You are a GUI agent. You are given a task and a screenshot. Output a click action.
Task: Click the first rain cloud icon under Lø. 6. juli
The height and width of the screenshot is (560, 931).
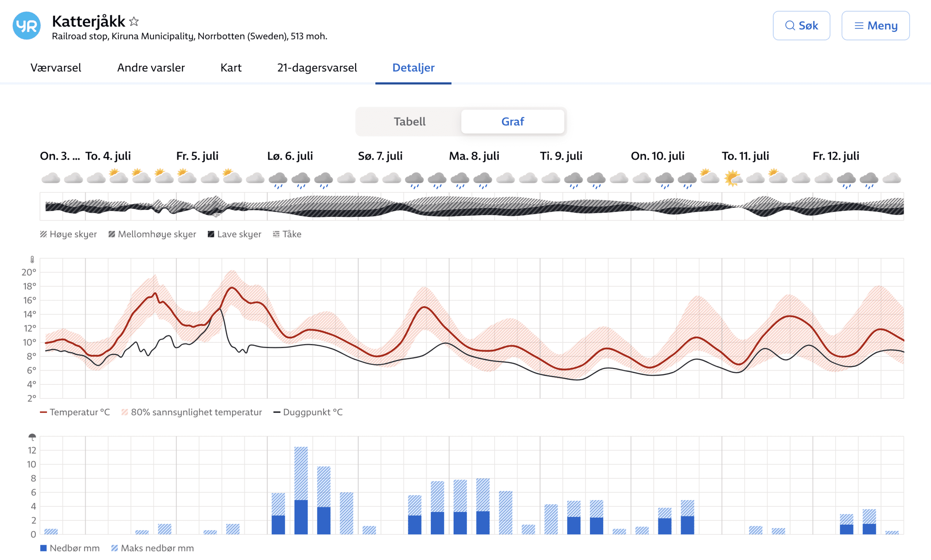pyautogui.click(x=278, y=180)
